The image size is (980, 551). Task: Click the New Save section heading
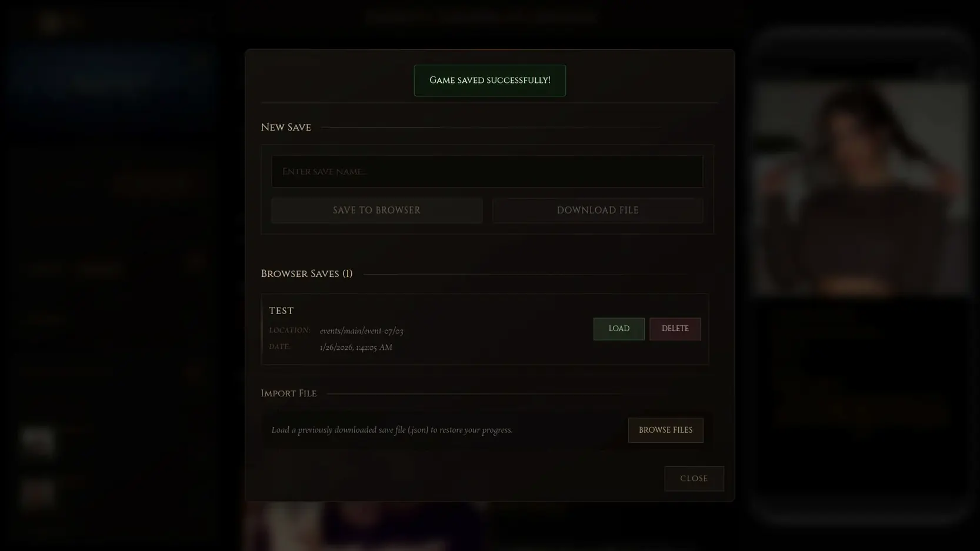[x=286, y=128]
